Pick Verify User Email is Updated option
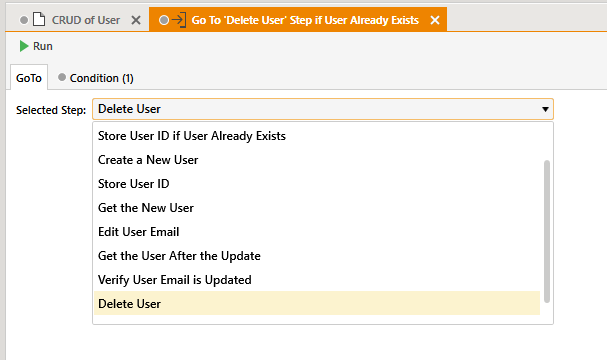 pyautogui.click(x=317, y=280)
